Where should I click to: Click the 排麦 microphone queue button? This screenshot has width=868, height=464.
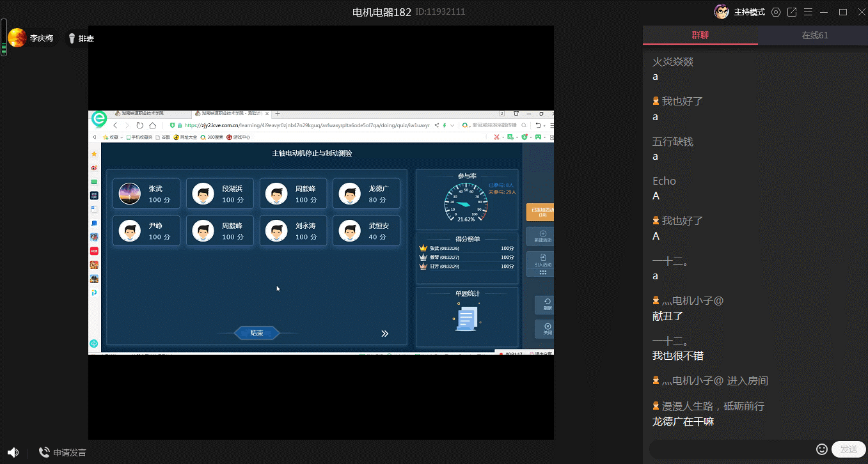[81, 39]
